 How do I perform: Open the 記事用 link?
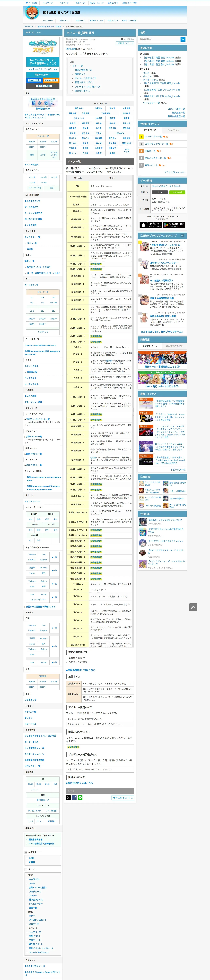click(x=32, y=862)
